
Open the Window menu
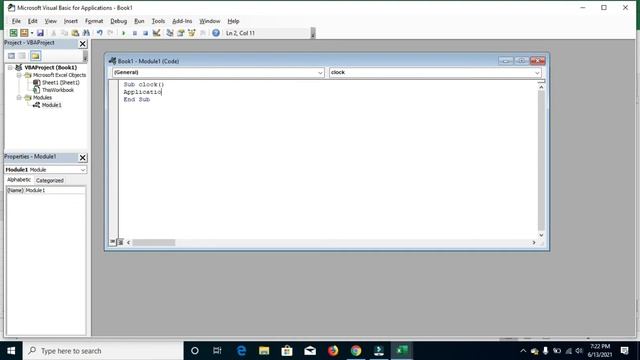(209, 21)
